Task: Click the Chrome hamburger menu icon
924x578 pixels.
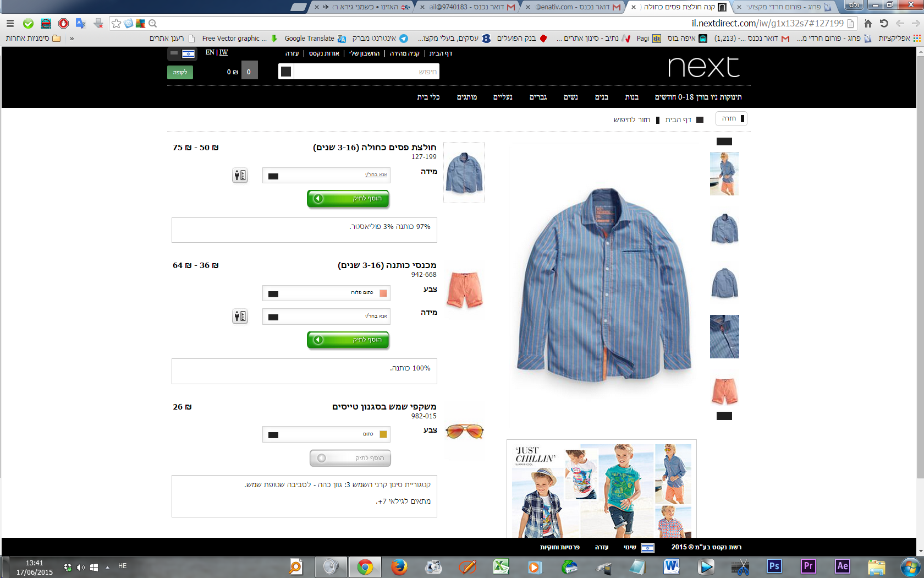Action: (x=10, y=23)
